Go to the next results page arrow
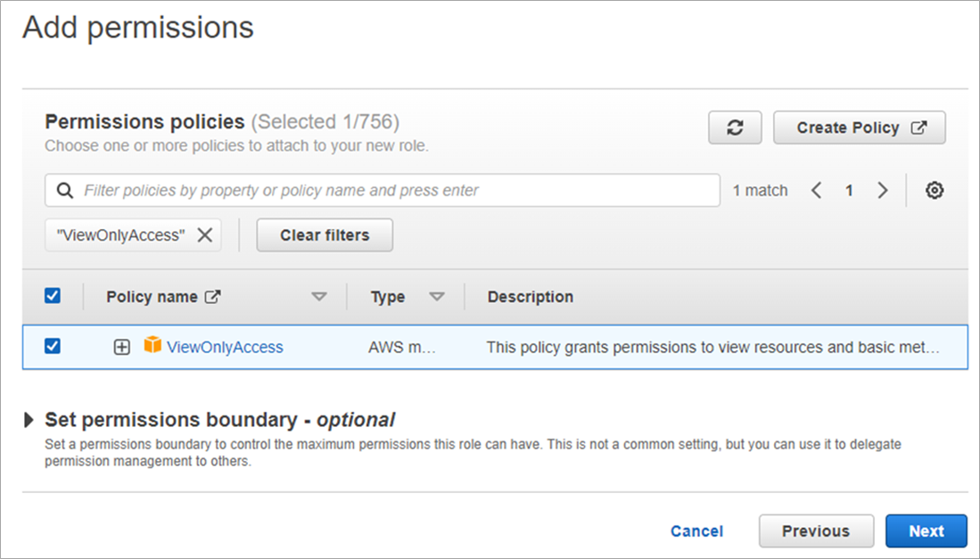 [x=883, y=190]
